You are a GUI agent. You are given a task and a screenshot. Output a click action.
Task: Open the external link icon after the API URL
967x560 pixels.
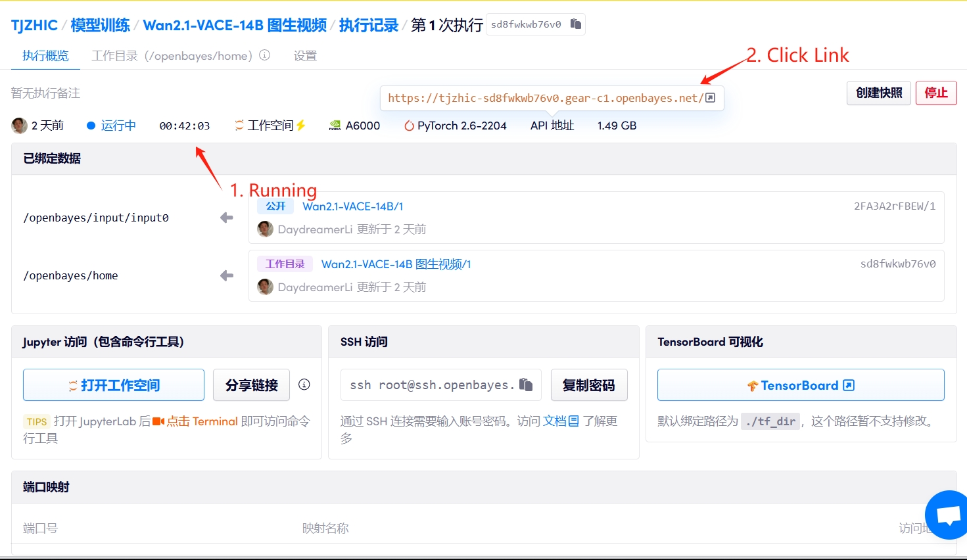tap(710, 98)
